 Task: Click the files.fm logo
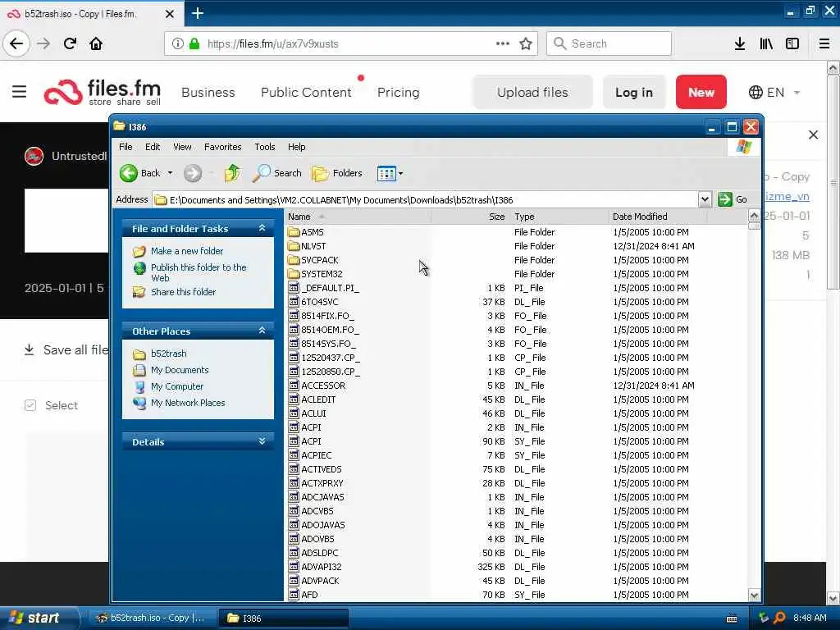click(x=103, y=92)
